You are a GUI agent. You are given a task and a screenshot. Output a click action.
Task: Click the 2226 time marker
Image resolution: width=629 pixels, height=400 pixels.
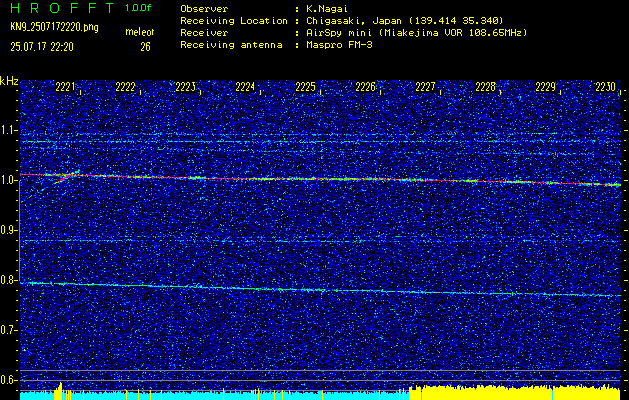pyautogui.click(x=365, y=87)
